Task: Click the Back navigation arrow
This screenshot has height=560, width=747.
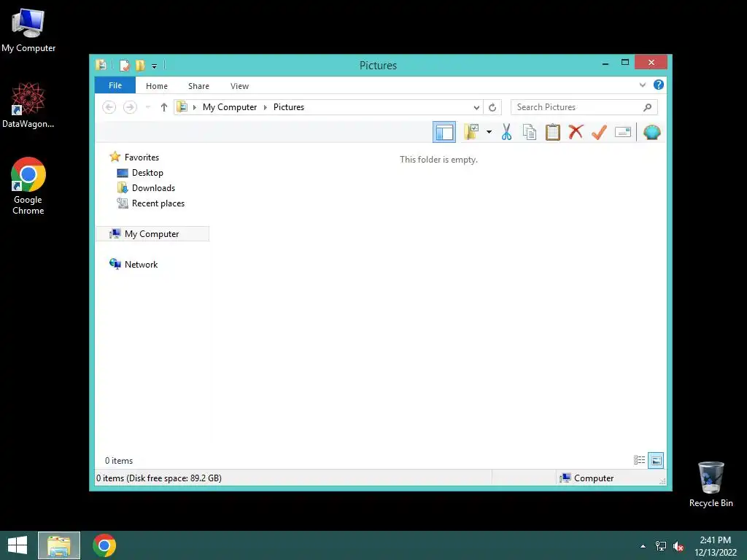Action: (x=109, y=107)
